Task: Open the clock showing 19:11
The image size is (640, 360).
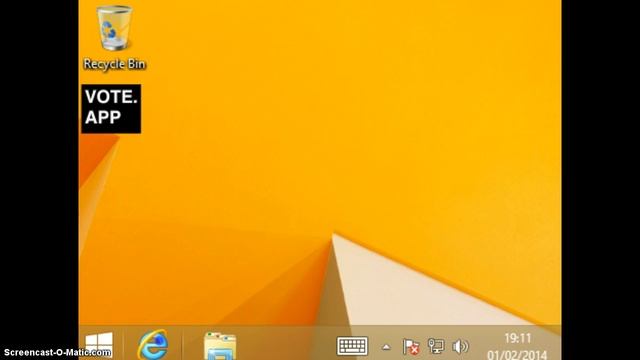Action: pos(518,338)
